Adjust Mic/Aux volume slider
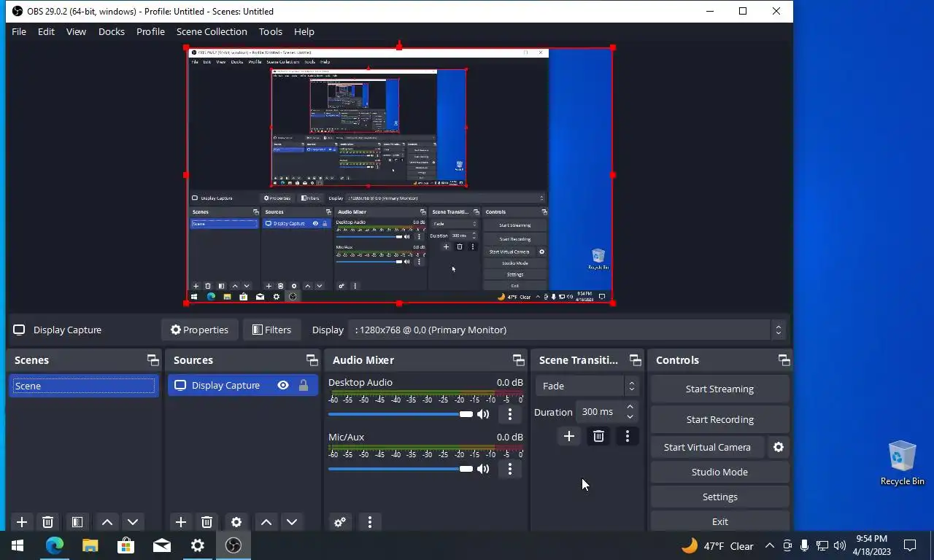 pyautogui.click(x=401, y=469)
